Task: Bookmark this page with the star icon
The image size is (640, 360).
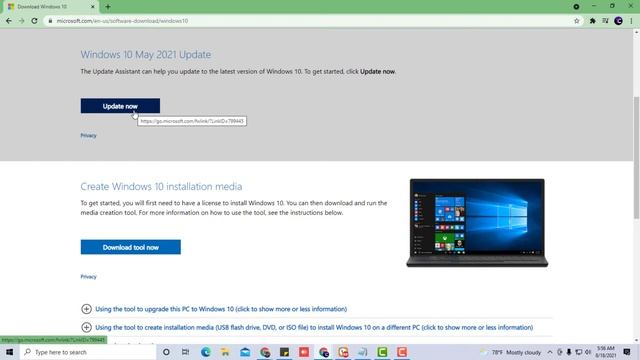Action: (576, 21)
